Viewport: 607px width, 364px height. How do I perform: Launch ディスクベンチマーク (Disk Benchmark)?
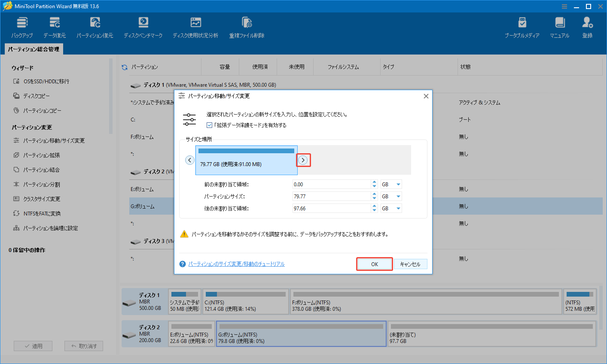pos(143,26)
